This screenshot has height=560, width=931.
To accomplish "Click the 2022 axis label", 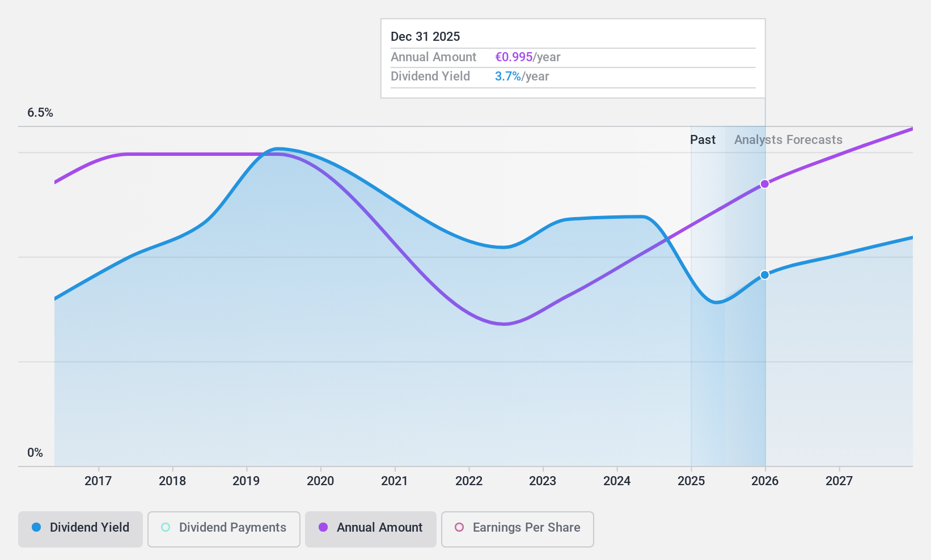I will [469, 481].
